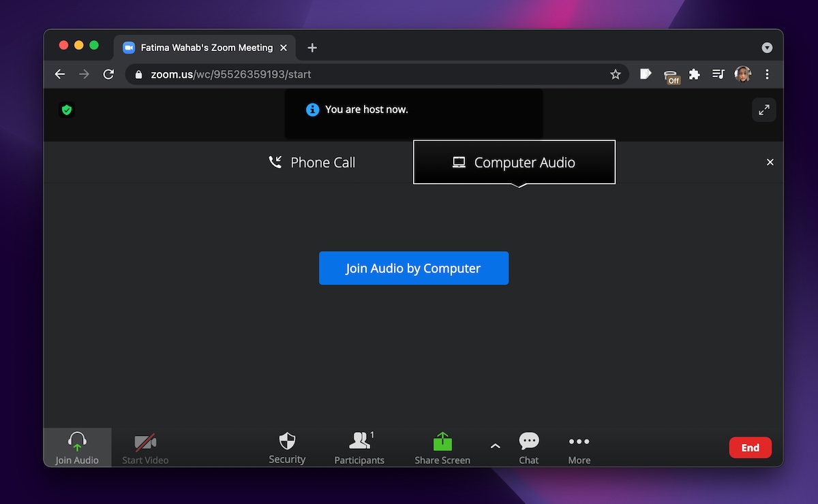This screenshot has width=818, height=504.
Task: Open the Chrome three-dot menu
Action: coord(767,74)
